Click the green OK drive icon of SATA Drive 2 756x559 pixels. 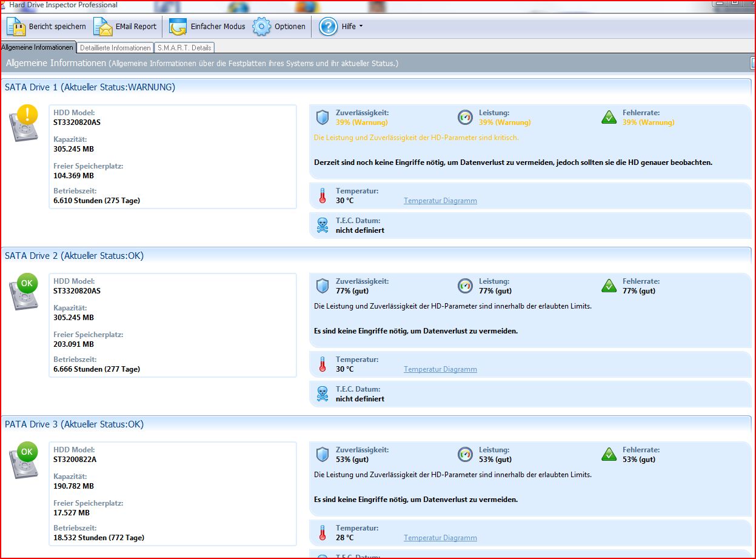click(23, 292)
